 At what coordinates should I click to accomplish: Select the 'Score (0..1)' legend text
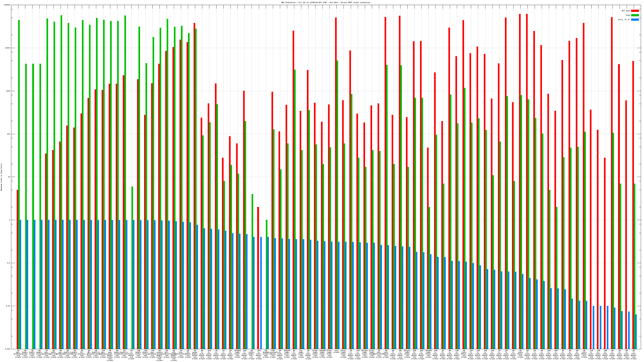[624, 20]
